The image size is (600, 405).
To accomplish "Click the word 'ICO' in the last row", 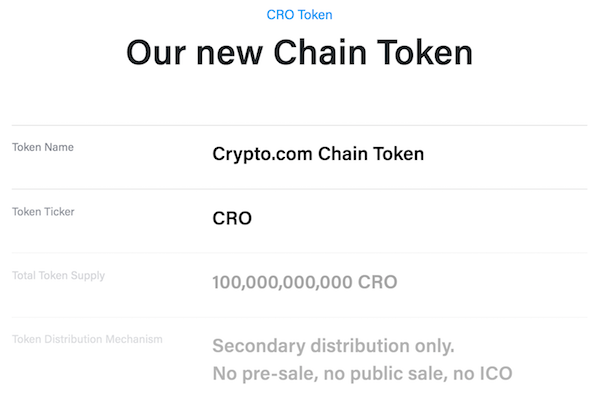I will 496,374.
